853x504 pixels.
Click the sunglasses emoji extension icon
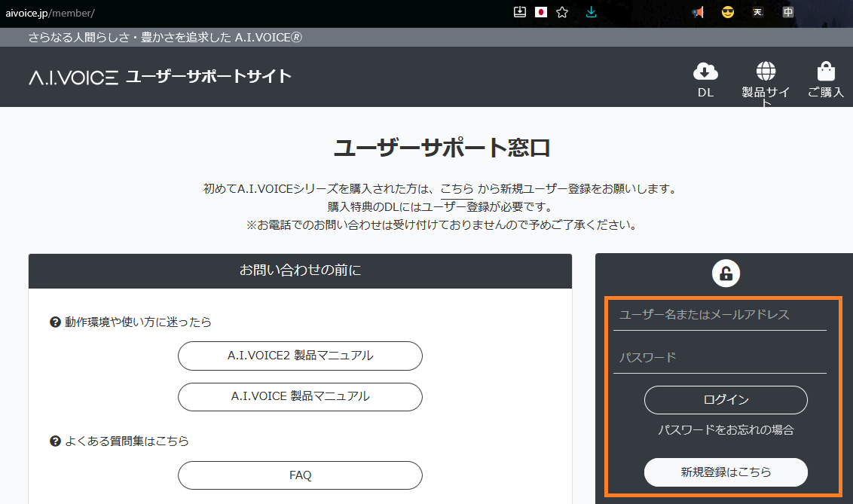(727, 12)
